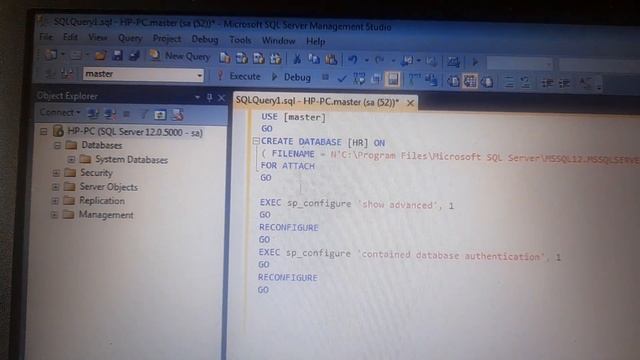The height and width of the screenshot is (360, 640).
Task: Select the Server Objects tree item
Action: point(108,187)
